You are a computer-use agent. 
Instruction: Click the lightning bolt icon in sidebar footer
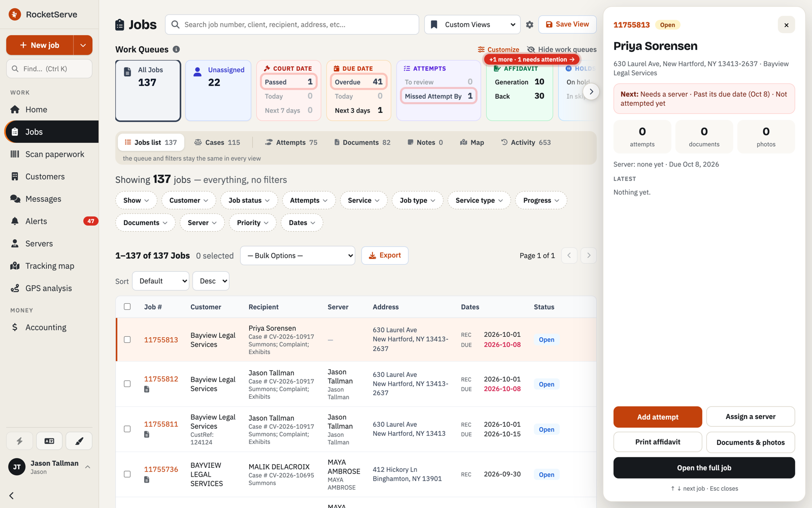20,441
